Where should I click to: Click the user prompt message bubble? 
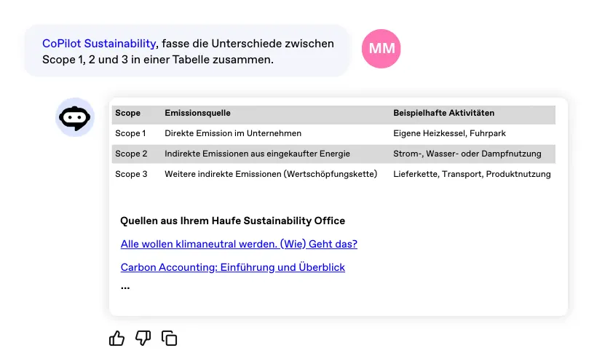pos(188,52)
